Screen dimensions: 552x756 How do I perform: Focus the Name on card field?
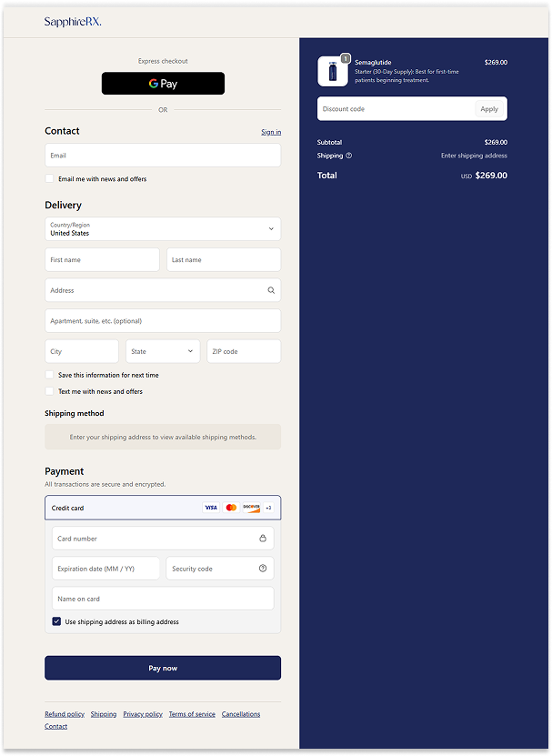tap(163, 599)
